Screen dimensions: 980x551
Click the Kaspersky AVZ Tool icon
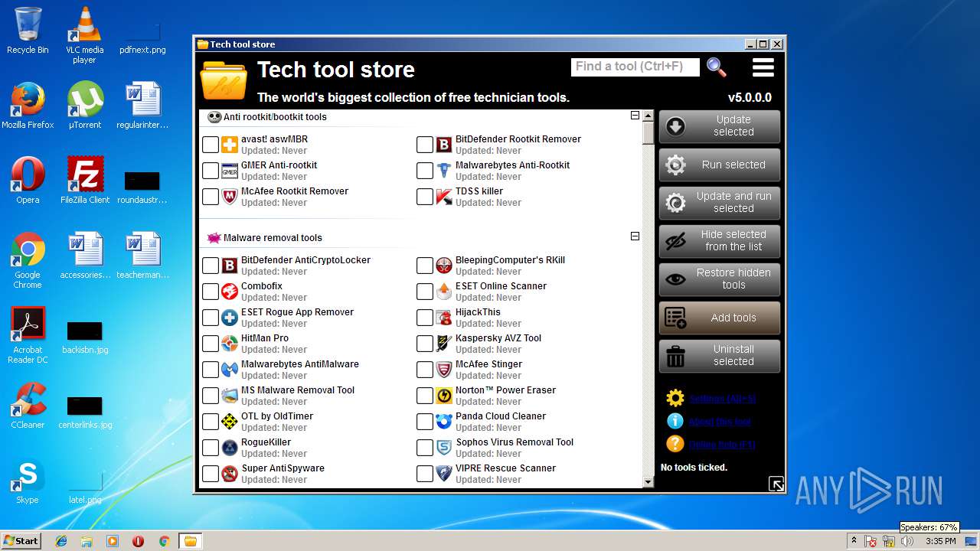pyautogui.click(x=444, y=344)
